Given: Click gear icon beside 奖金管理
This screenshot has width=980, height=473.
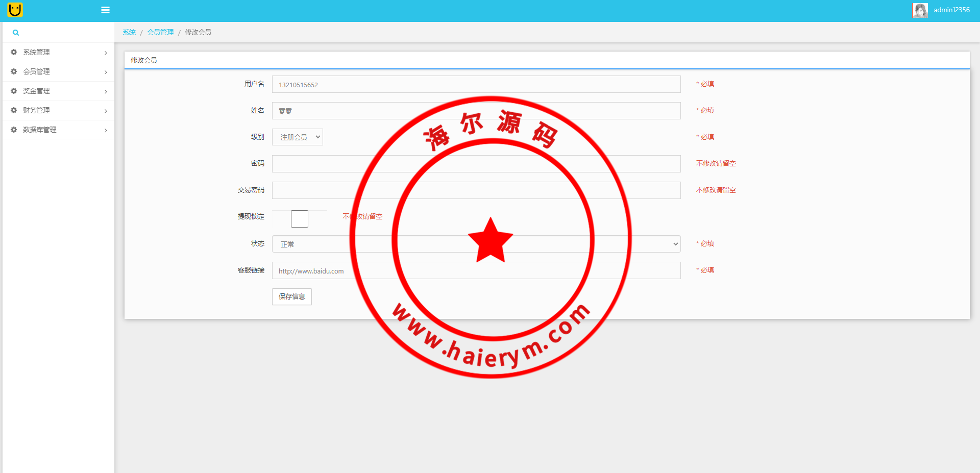Looking at the screenshot, I should pyautogui.click(x=14, y=91).
